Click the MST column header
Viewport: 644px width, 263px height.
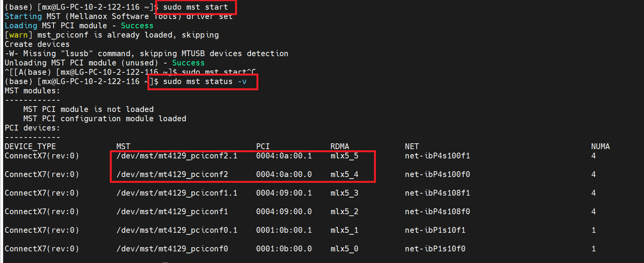[123, 147]
